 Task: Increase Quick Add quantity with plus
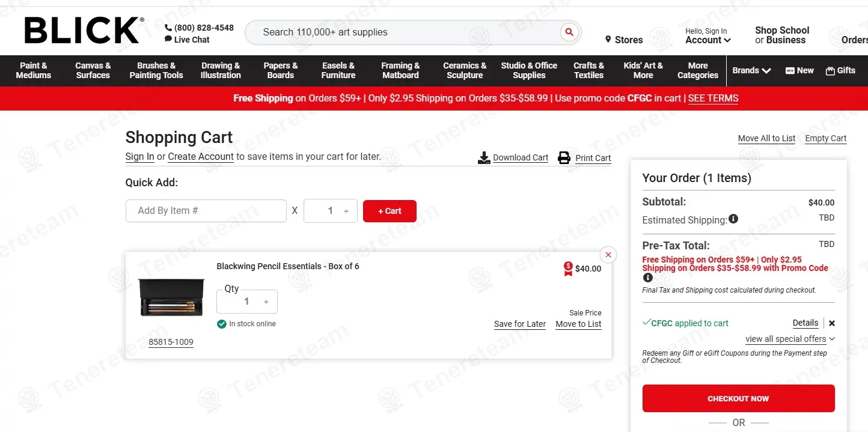click(x=346, y=211)
